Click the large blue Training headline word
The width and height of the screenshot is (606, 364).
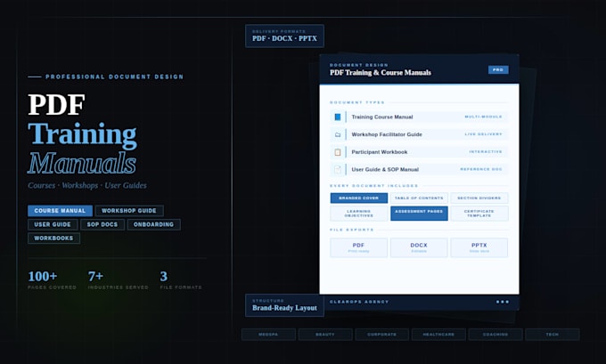point(82,134)
